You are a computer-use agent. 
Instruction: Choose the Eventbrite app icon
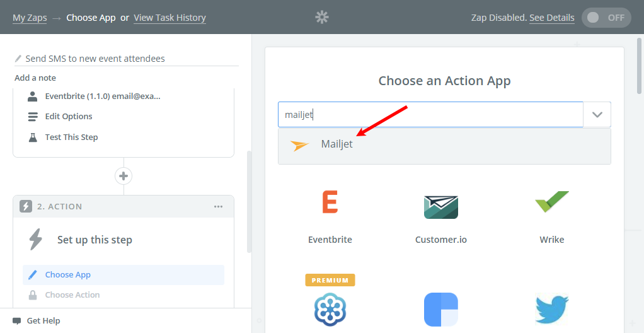coord(330,202)
